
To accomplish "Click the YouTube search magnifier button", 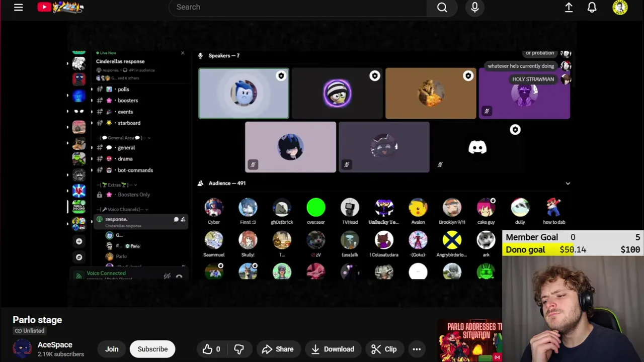I will (x=442, y=7).
